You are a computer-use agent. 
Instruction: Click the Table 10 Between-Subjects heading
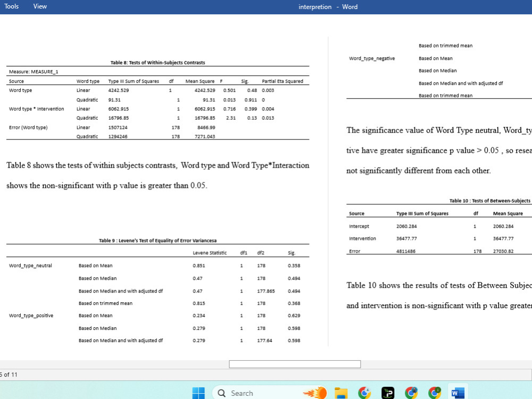(491, 201)
